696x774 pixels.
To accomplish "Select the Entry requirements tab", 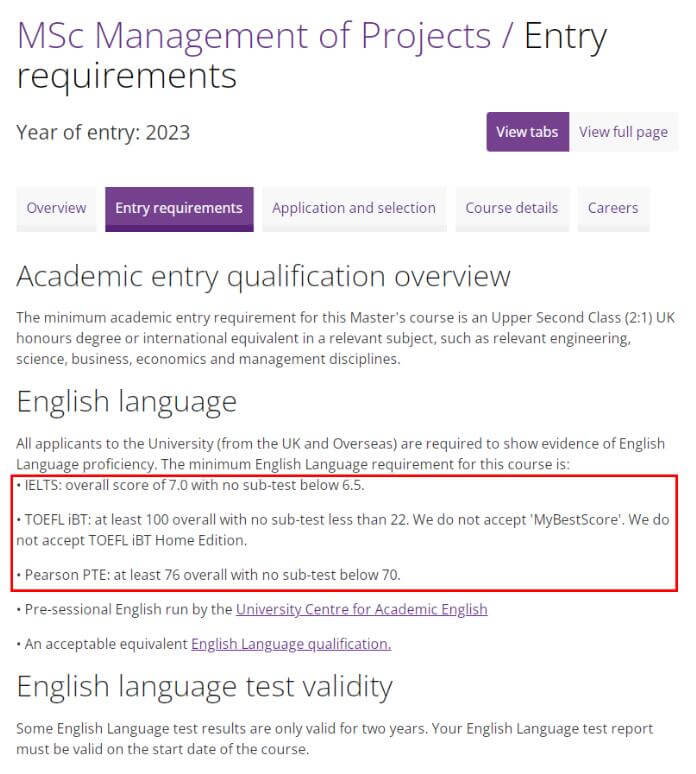I will pos(179,208).
